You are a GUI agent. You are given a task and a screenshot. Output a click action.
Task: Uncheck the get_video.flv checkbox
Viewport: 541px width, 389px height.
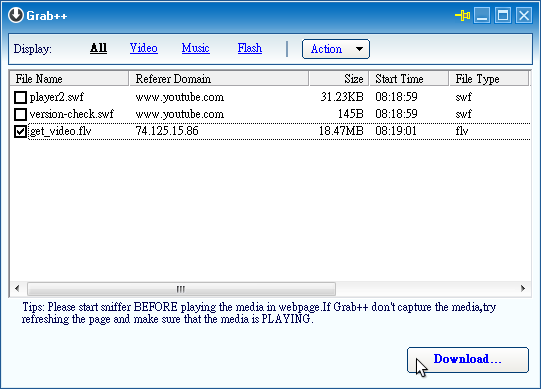20,131
